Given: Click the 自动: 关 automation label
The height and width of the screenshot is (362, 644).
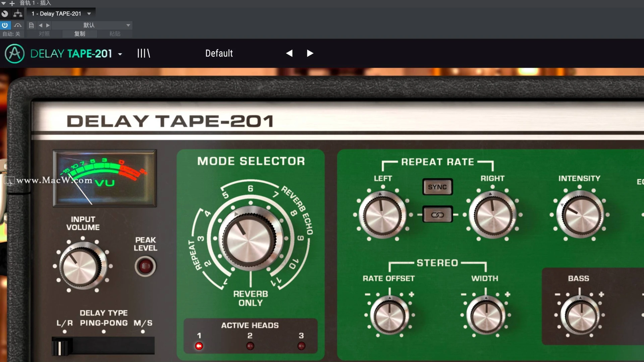Looking at the screenshot, I should click(x=11, y=34).
